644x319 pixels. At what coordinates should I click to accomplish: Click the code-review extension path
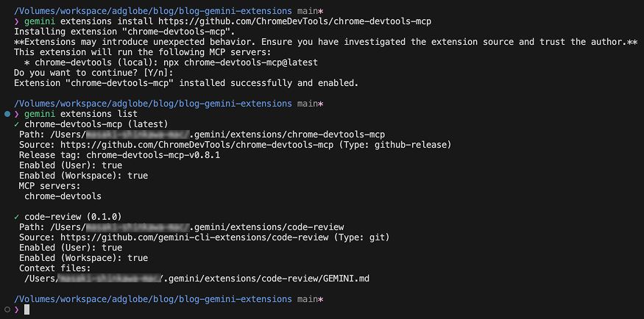pyautogui.click(x=197, y=226)
